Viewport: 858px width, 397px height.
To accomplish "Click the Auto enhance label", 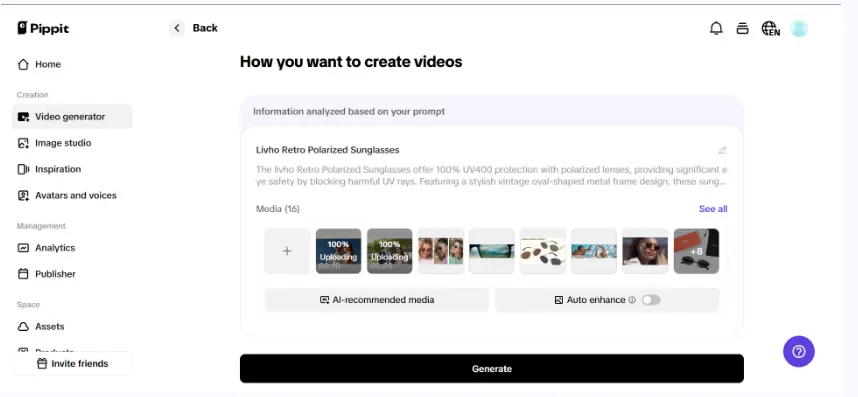I will pos(596,300).
